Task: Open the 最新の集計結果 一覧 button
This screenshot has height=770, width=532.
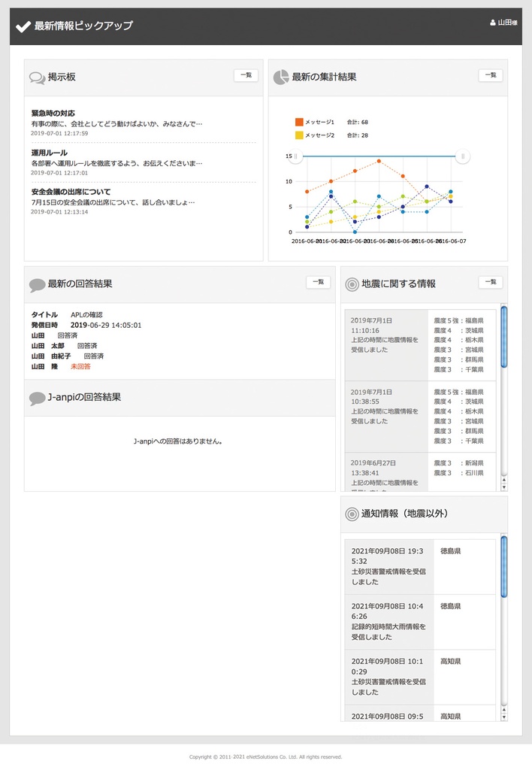Action: pos(490,75)
